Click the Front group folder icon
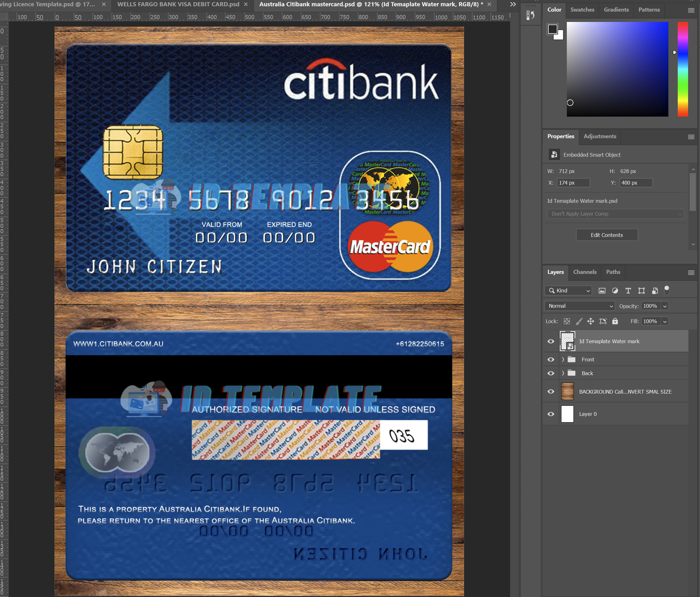Viewport: 700px width, 597px height. (x=572, y=359)
